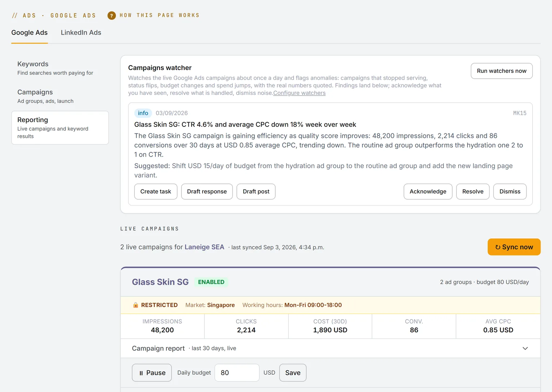Viewport: 552px width, 392px height.
Task: Focus the Daily budget input field
Action: pyautogui.click(x=237, y=373)
